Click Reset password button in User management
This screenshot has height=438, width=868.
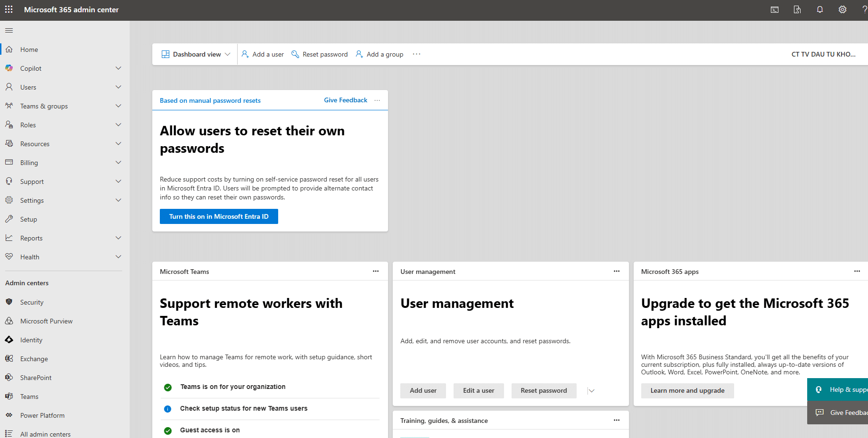pos(544,391)
